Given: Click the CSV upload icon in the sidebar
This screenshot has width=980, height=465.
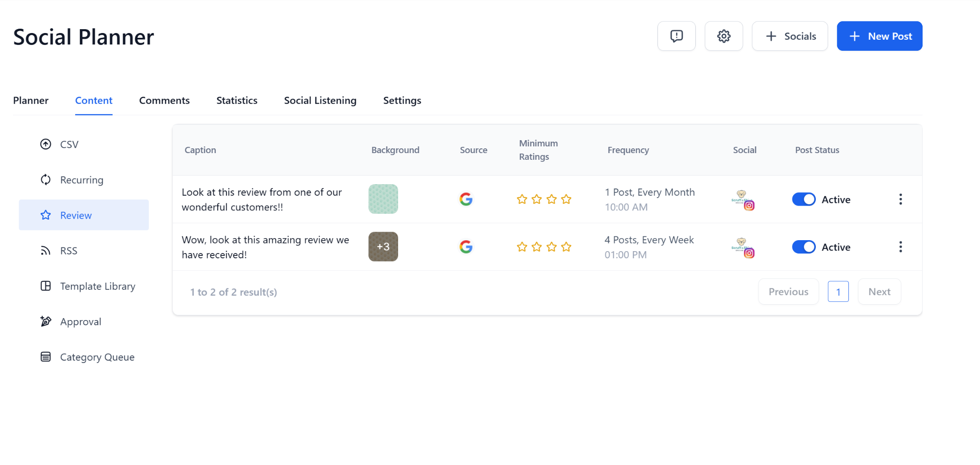Looking at the screenshot, I should click(x=45, y=144).
